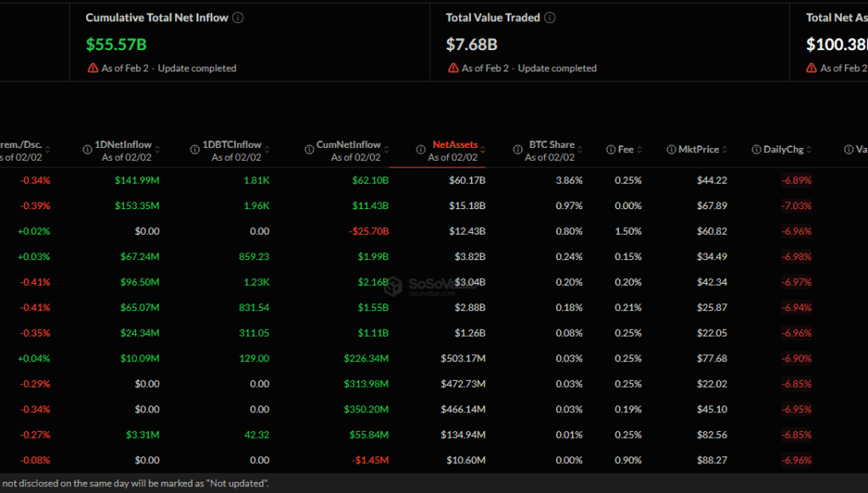The image size is (868, 493).
Task: Click info icon next to Total Value Traded
Action: (x=550, y=18)
